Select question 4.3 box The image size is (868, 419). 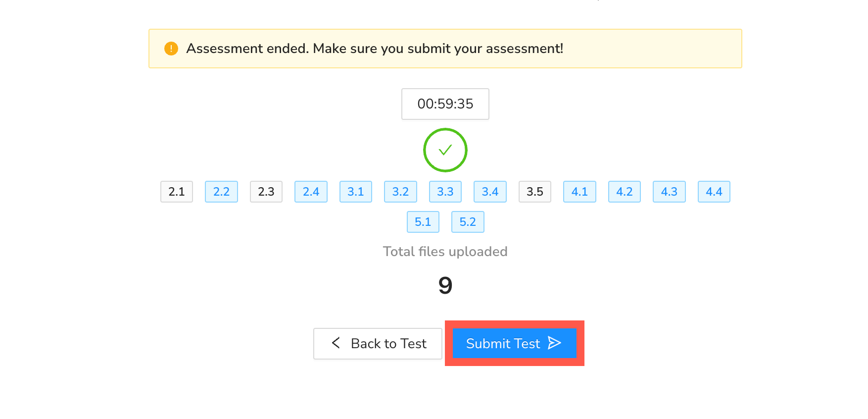[669, 192]
